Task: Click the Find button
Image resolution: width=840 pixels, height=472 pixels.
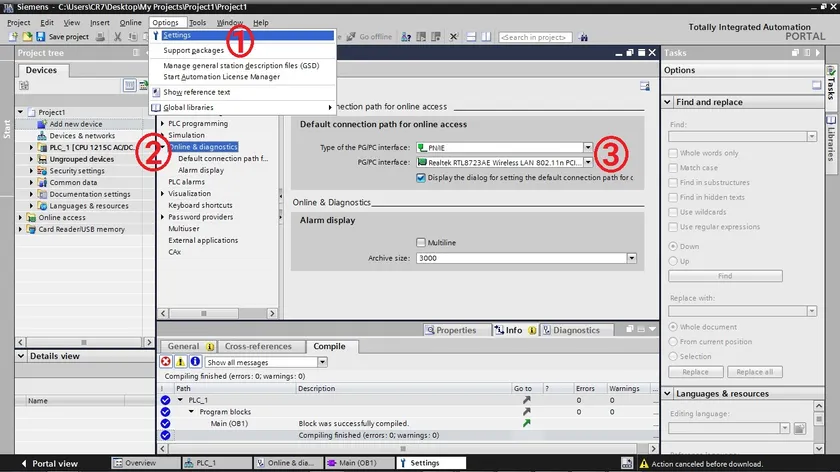Action: coord(725,276)
